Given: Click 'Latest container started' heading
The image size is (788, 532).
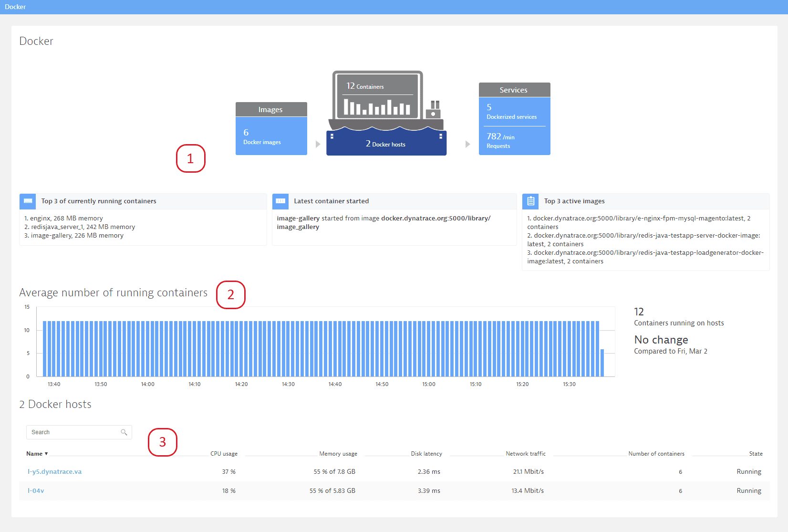Looking at the screenshot, I should coord(332,201).
